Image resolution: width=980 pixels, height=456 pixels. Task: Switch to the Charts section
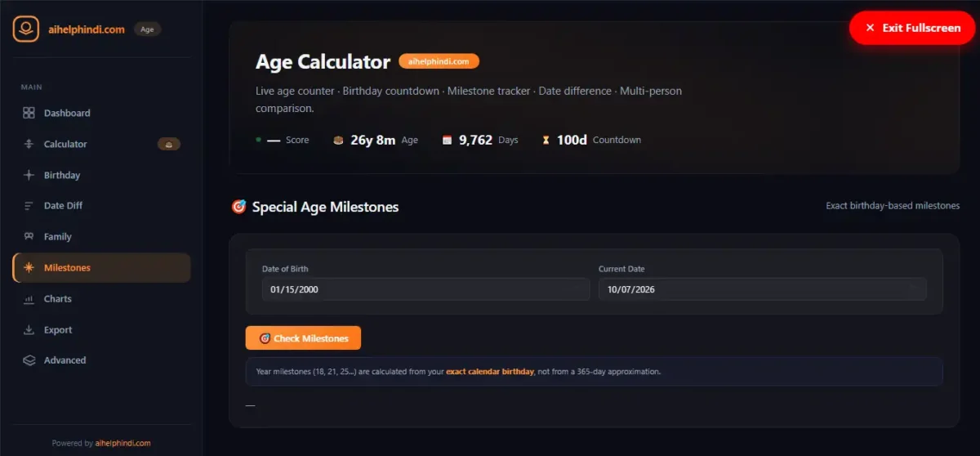[102, 299]
